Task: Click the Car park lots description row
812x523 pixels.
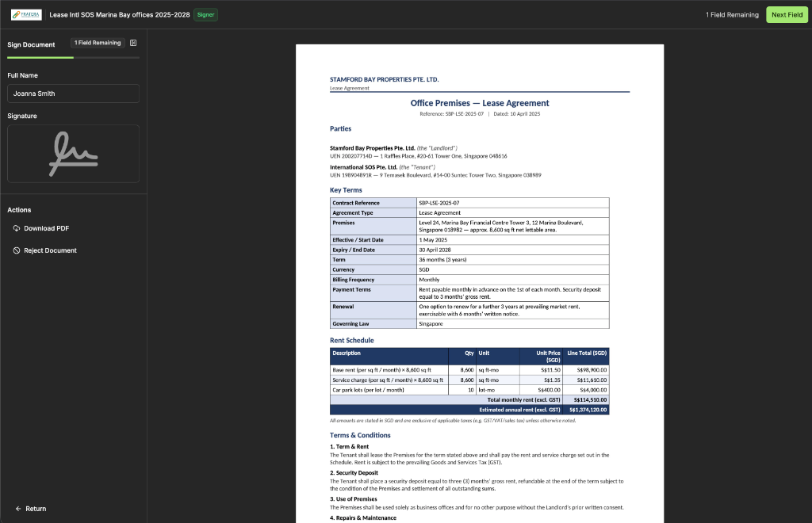Action: point(389,390)
